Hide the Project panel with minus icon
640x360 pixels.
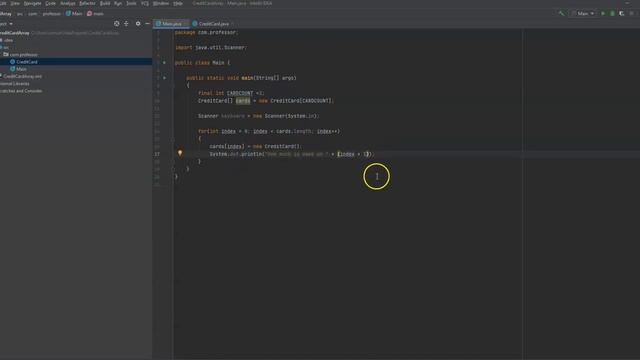(147, 24)
